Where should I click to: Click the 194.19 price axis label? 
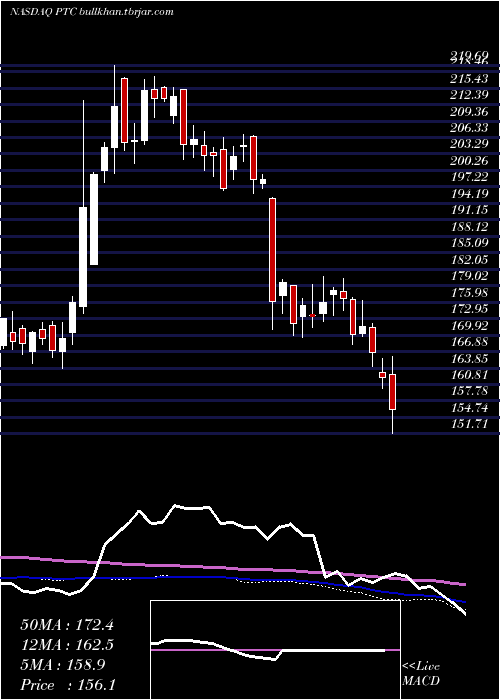coord(469,194)
